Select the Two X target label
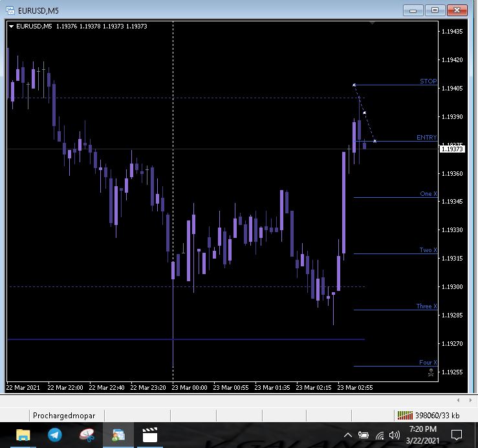Image resolution: width=478 pixels, height=448 pixels. pos(428,250)
